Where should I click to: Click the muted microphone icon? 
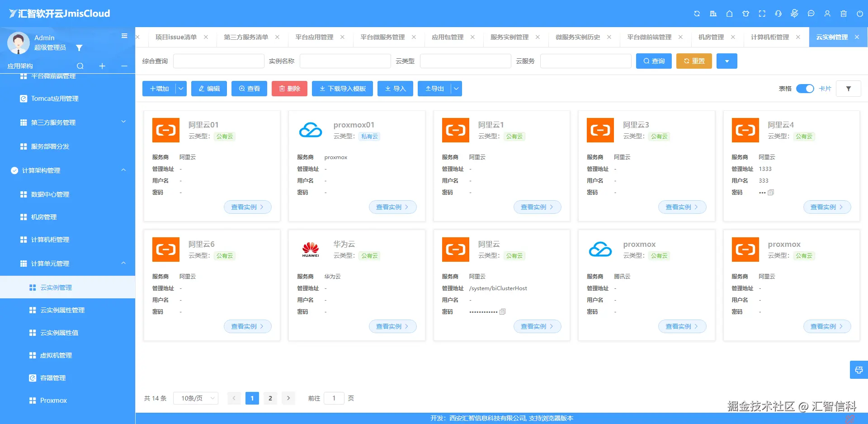(794, 14)
